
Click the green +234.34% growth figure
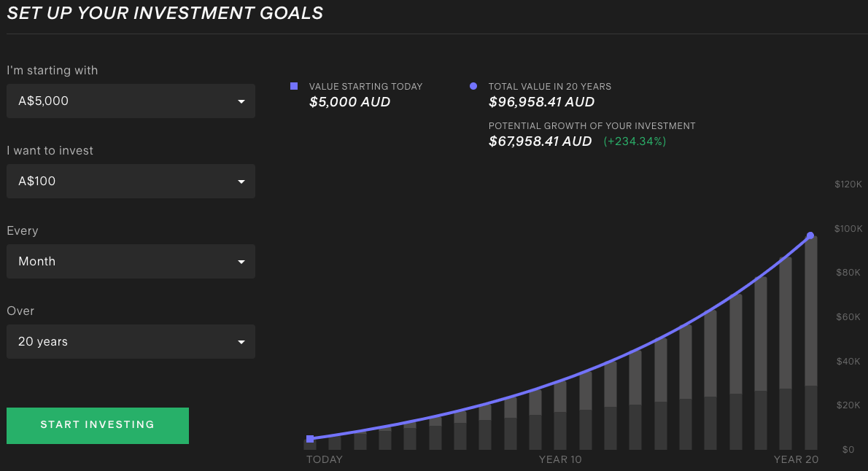(x=634, y=141)
